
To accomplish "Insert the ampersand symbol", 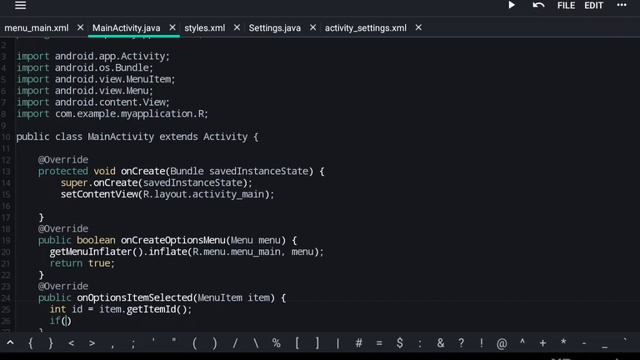I will point(440,343).
